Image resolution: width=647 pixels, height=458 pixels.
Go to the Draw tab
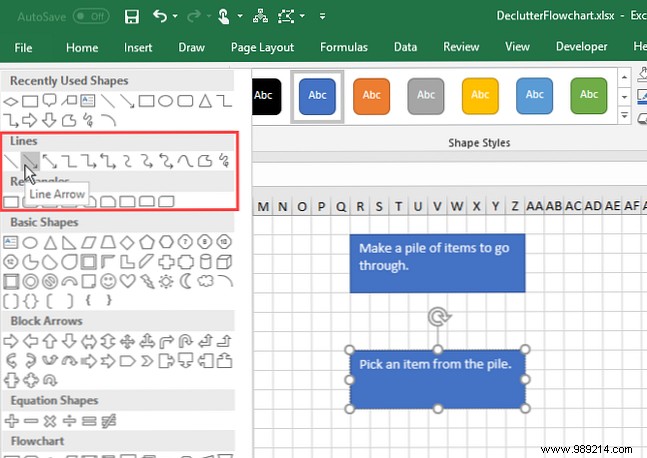[191, 47]
